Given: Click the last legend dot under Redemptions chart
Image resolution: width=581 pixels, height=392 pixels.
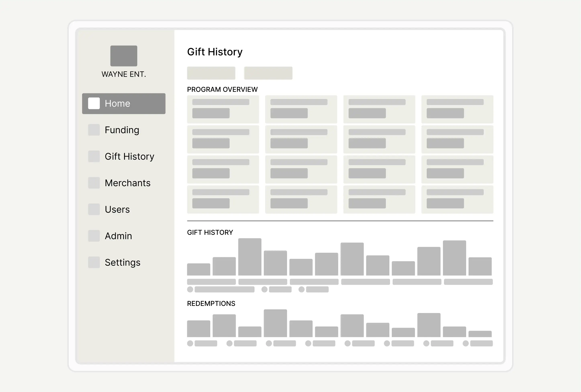Looking at the screenshot, I should coord(466,343).
